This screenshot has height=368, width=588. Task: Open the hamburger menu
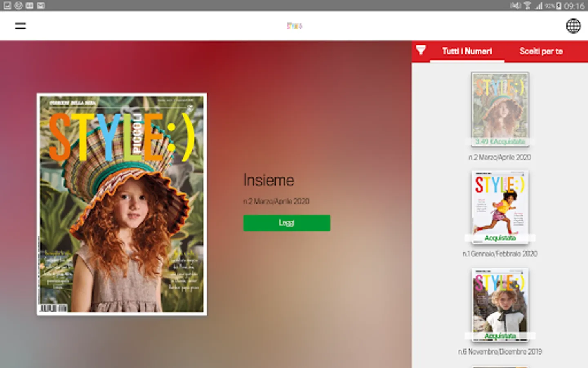[x=20, y=26]
